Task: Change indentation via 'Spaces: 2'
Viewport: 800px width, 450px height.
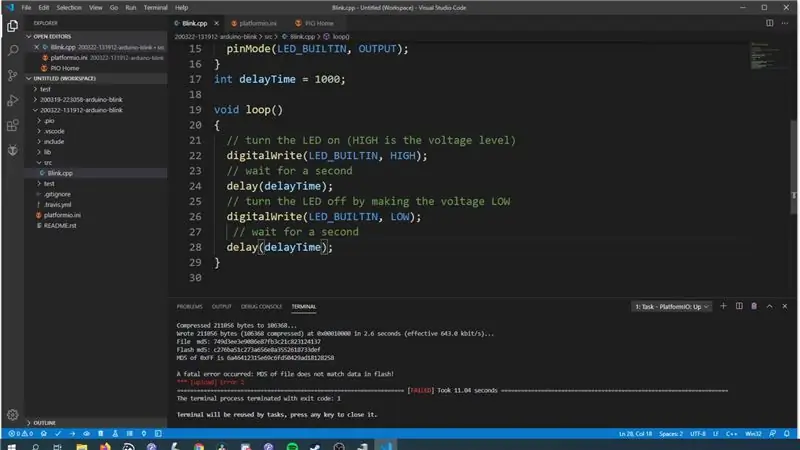Action: tap(670, 434)
